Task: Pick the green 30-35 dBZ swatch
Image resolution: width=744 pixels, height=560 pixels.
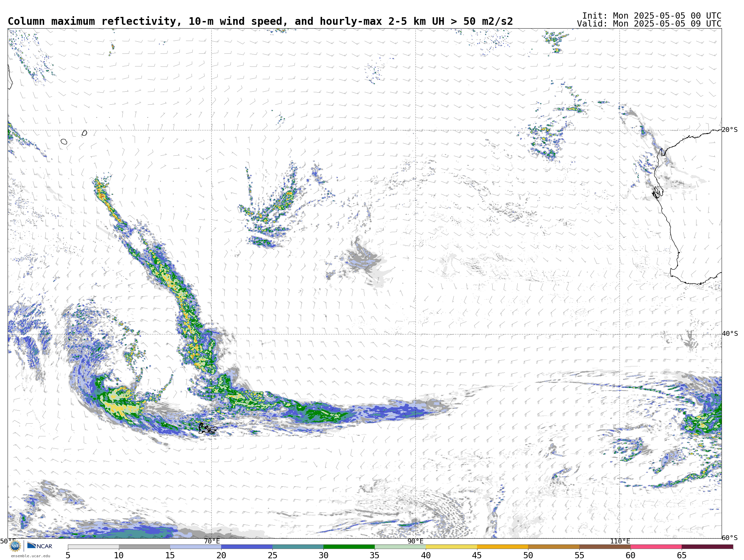Action: click(x=349, y=547)
